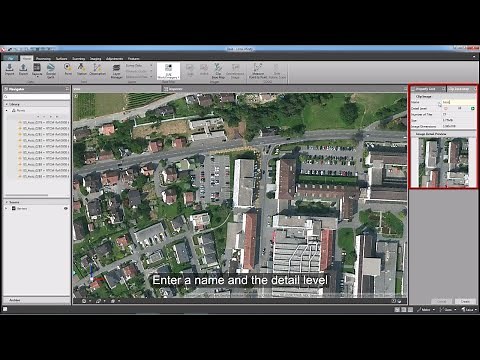The height and width of the screenshot is (360, 480).
Task: Select the Station tool in the ribbon
Action: click(82, 69)
